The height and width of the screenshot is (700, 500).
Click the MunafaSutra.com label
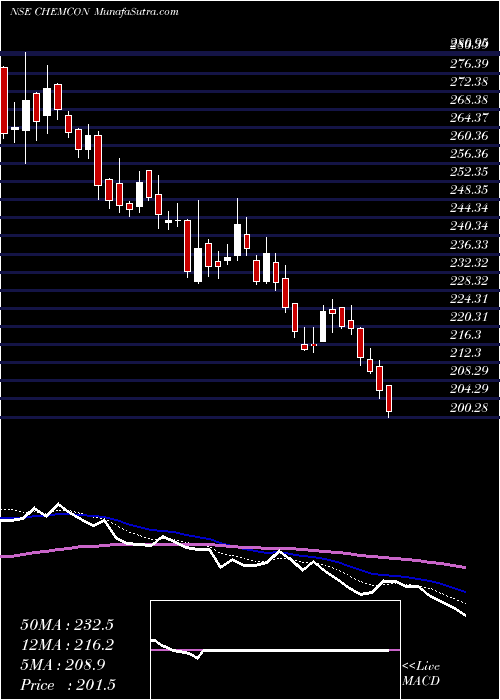click(137, 12)
